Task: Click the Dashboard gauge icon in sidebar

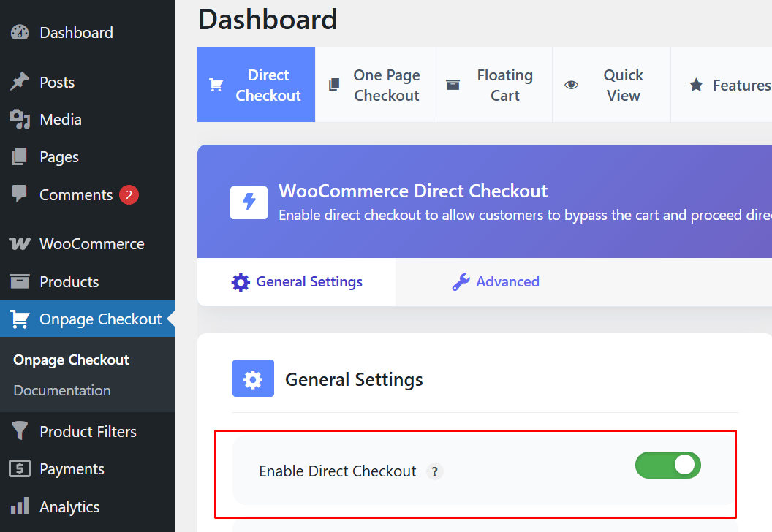Action: click(x=20, y=32)
